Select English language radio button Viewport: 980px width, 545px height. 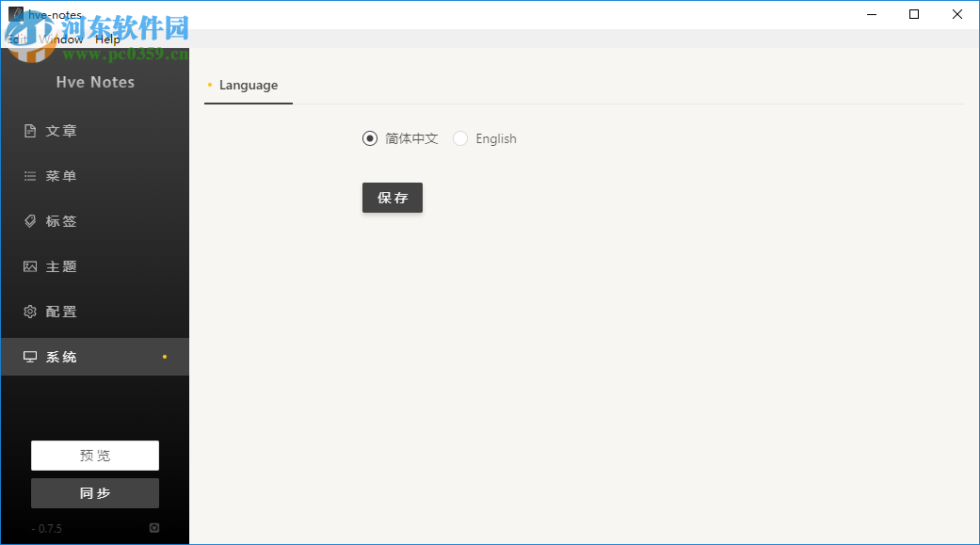pyautogui.click(x=460, y=138)
